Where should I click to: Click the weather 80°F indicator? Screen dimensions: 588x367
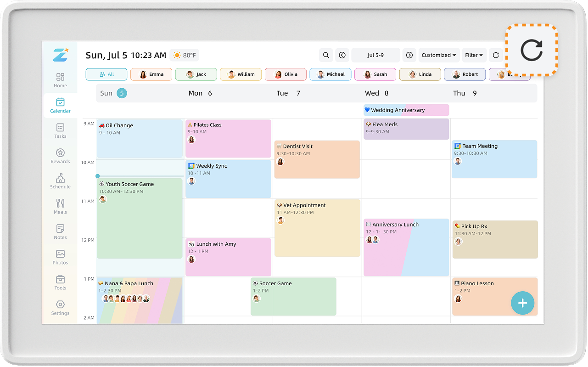tap(184, 56)
